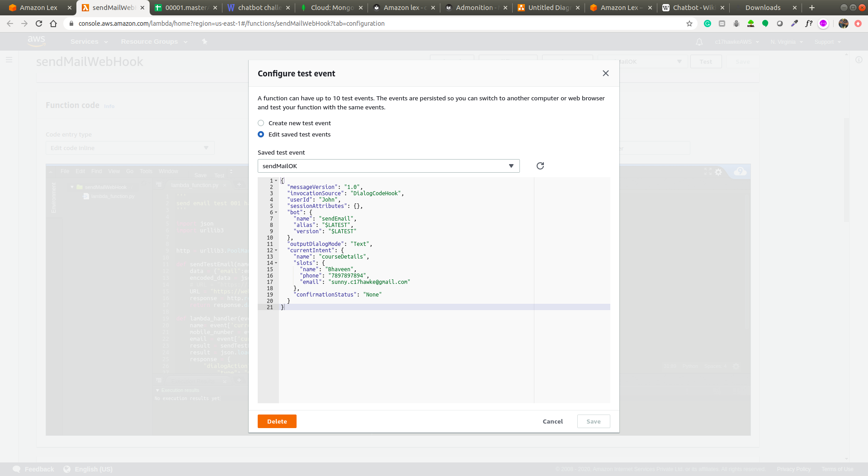Open the c17hawkeAWS account menu
Image resolution: width=868 pixels, height=476 pixels.
click(x=737, y=42)
